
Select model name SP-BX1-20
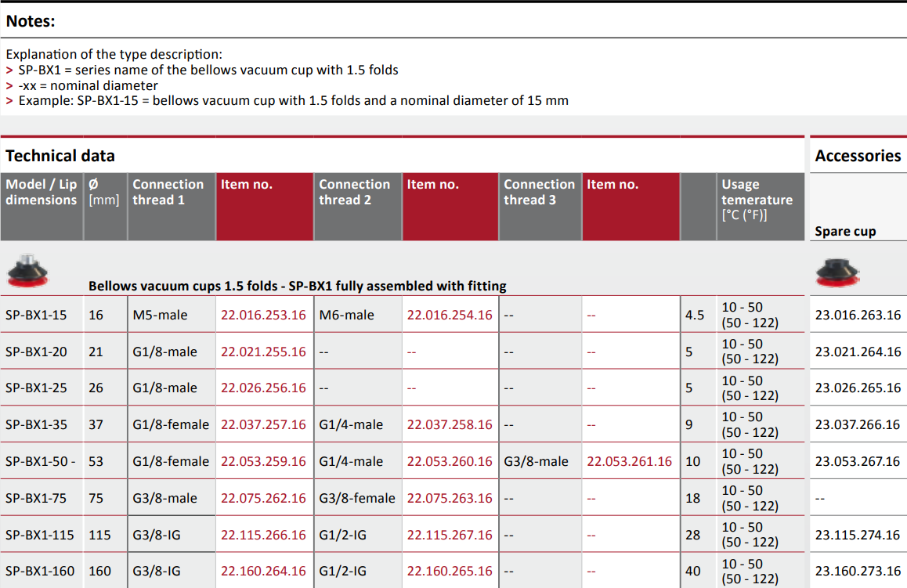(x=36, y=352)
